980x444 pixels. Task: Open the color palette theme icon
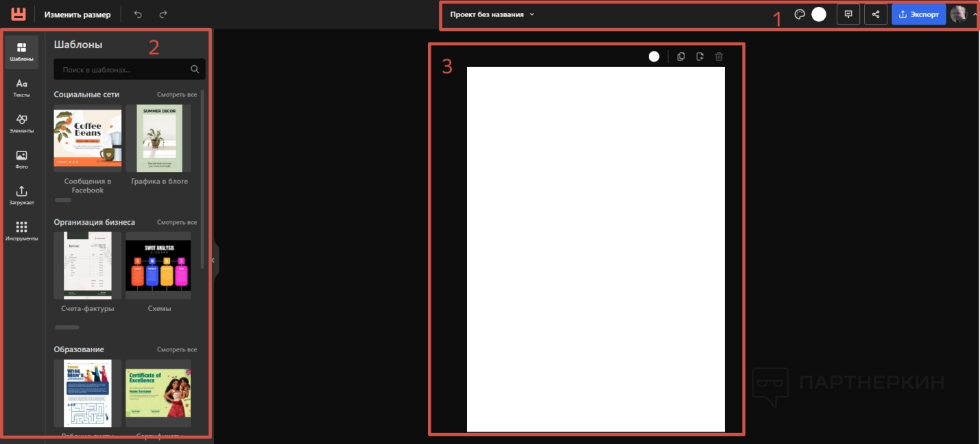point(799,14)
